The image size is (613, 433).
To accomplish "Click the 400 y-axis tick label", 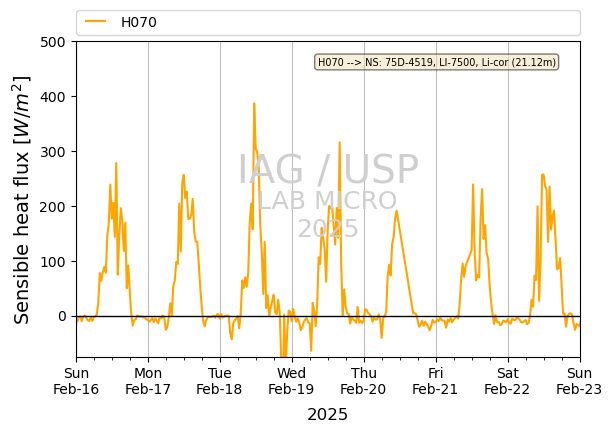I will (x=53, y=97).
